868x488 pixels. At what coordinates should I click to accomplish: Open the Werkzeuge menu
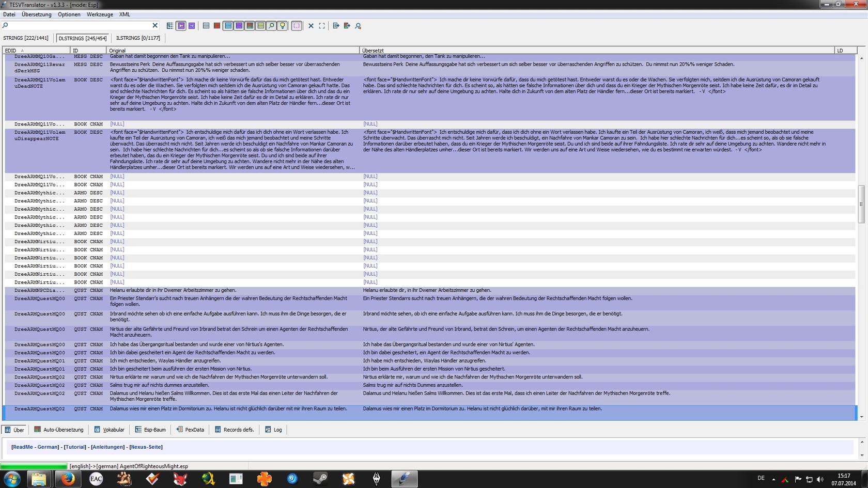pos(100,14)
